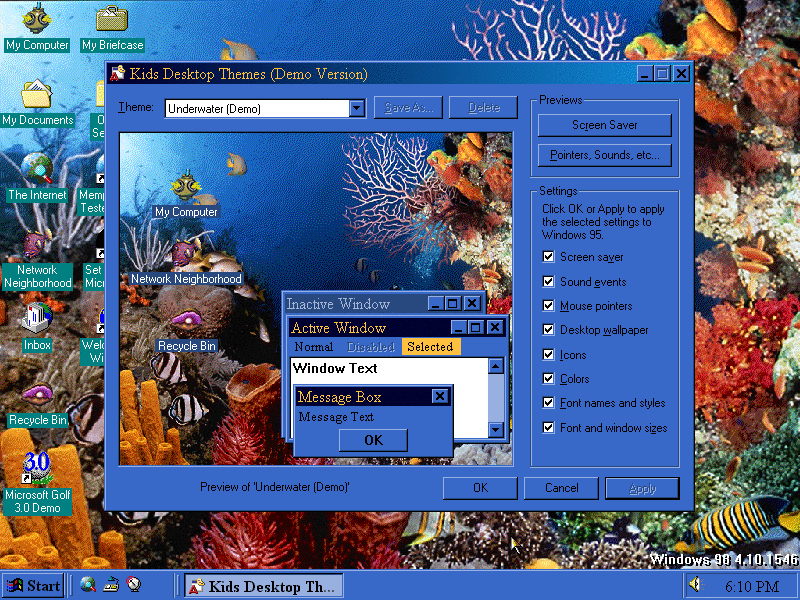Click the volume speaker icon in the system tray

[x=695, y=585]
